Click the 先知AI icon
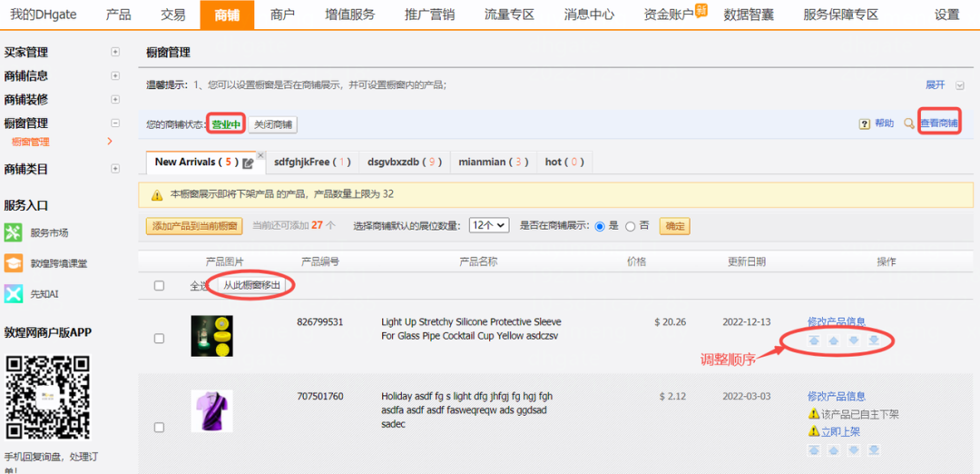This screenshot has height=474, width=980. pyautogui.click(x=13, y=293)
